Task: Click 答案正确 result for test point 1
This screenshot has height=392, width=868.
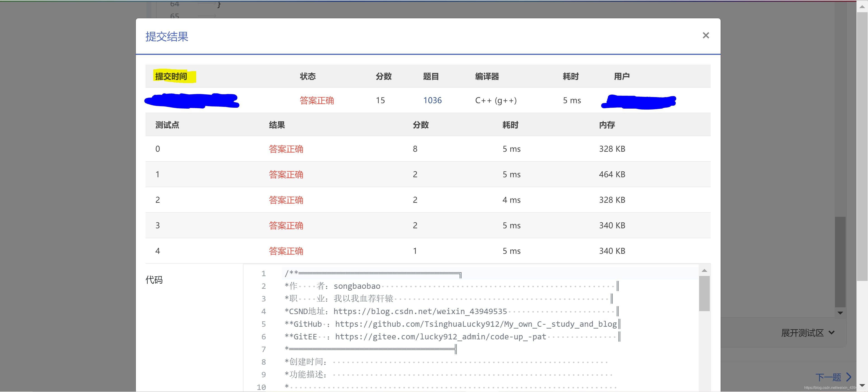Action: tap(286, 174)
